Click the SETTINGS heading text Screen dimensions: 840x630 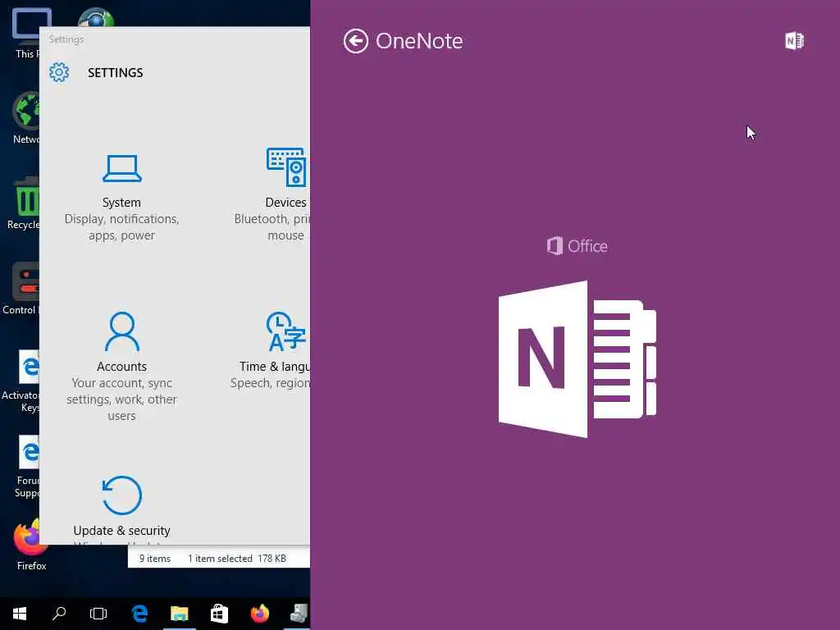(115, 73)
